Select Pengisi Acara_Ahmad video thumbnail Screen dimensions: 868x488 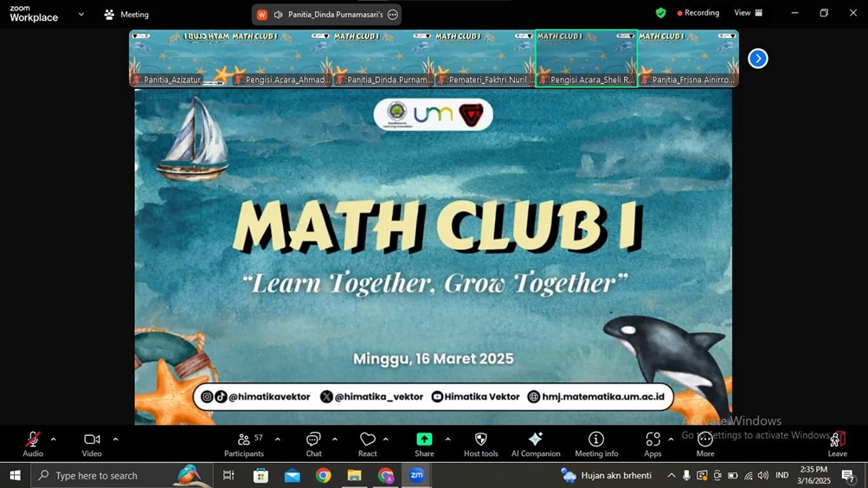282,59
